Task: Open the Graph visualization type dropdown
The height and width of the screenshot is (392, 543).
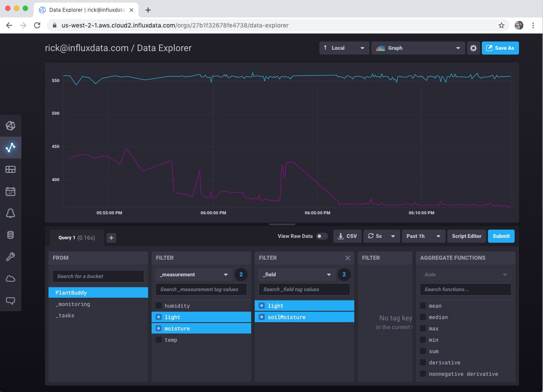Action: (418, 48)
